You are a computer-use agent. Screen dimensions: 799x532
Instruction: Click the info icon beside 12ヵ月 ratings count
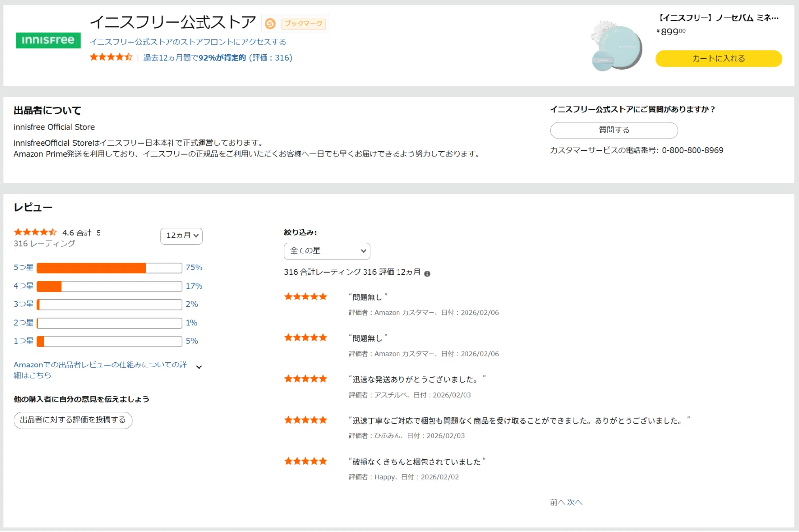pos(427,274)
